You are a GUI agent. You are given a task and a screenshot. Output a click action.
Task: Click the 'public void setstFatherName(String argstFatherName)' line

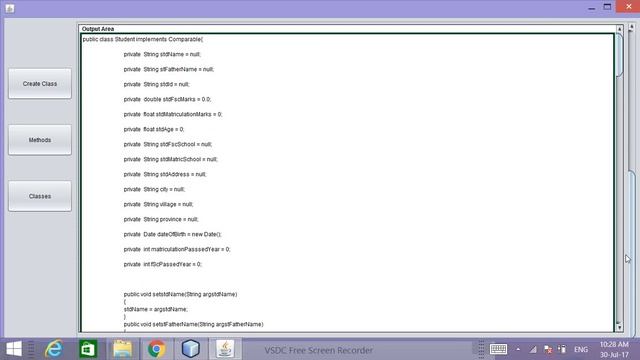(193, 324)
